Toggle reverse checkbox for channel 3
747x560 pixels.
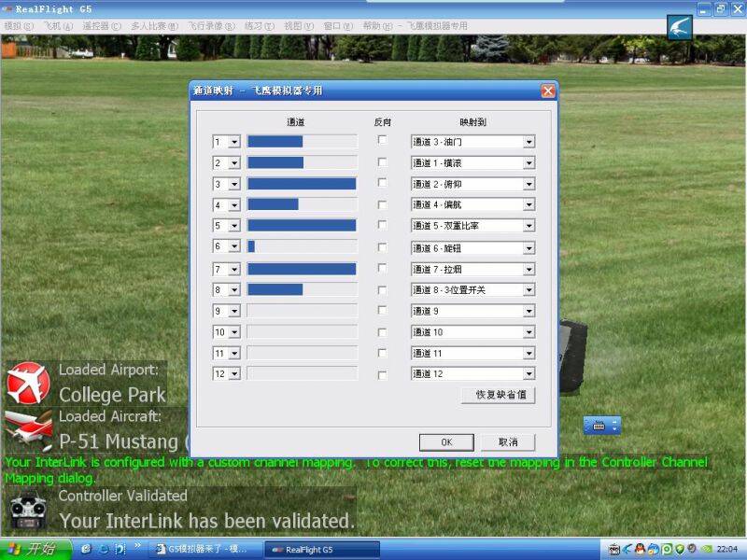382,182
